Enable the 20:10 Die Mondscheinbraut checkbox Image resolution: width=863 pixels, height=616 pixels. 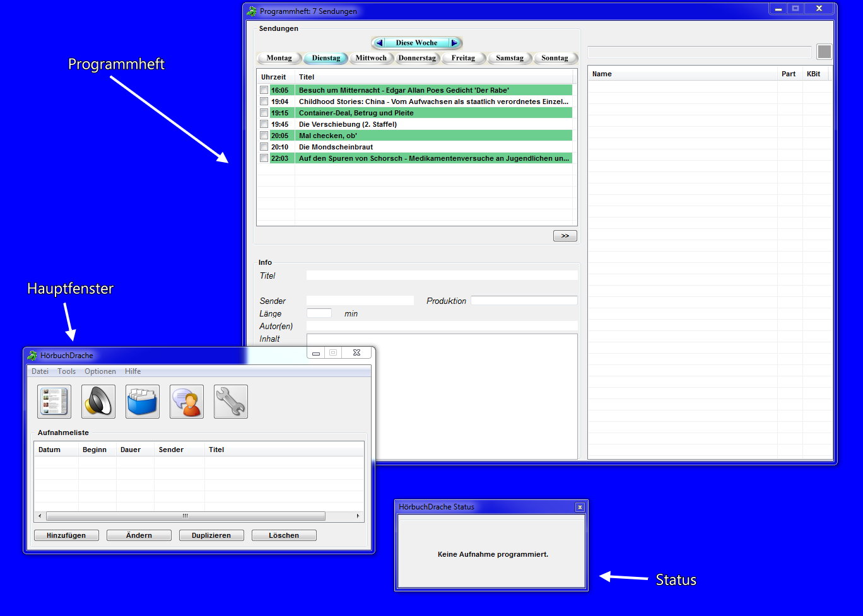point(264,147)
